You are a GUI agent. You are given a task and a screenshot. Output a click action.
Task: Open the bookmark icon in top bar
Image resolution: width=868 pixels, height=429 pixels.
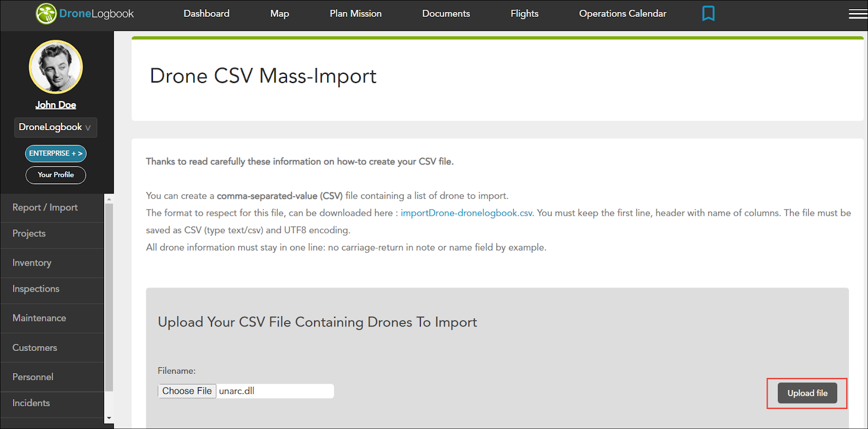pyautogui.click(x=708, y=14)
